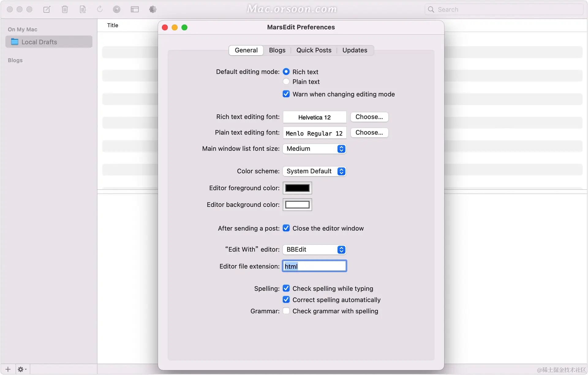The width and height of the screenshot is (588, 375).
Task: Open Main window list font size dropdown
Action: pyautogui.click(x=314, y=149)
